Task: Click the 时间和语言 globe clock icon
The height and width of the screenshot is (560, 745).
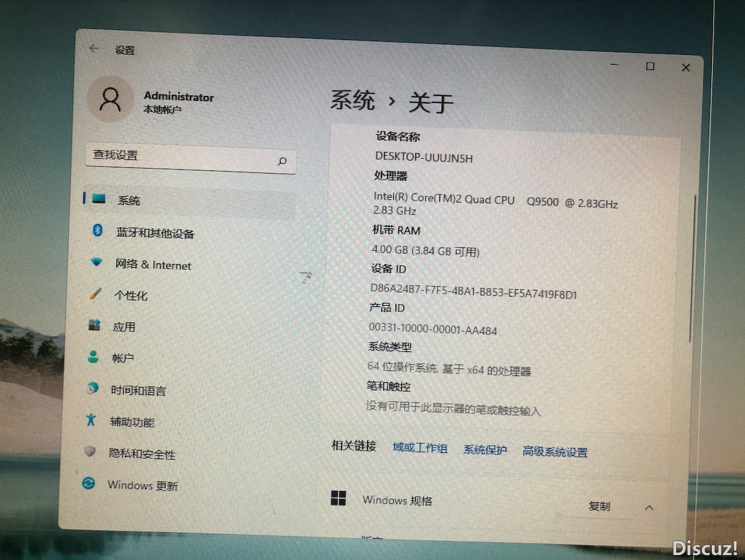Action: tap(92, 388)
